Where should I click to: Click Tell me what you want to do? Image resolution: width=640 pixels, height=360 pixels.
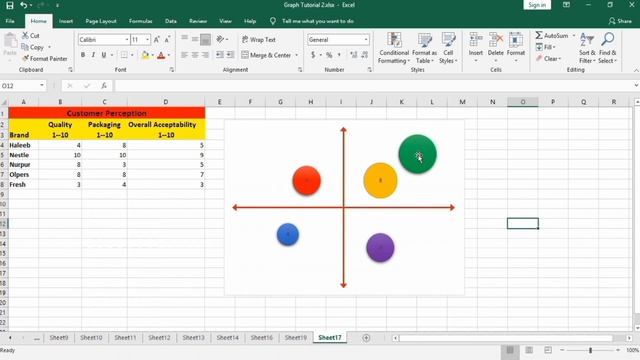click(318, 21)
